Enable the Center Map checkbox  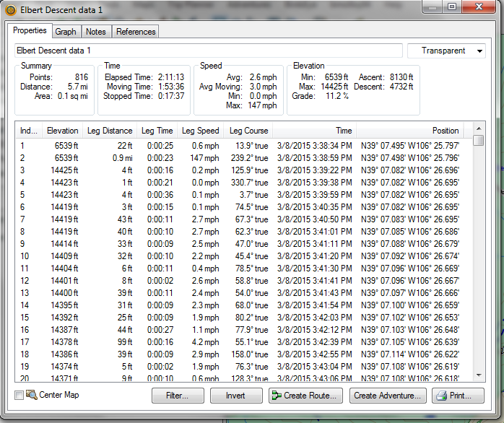tap(19, 395)
